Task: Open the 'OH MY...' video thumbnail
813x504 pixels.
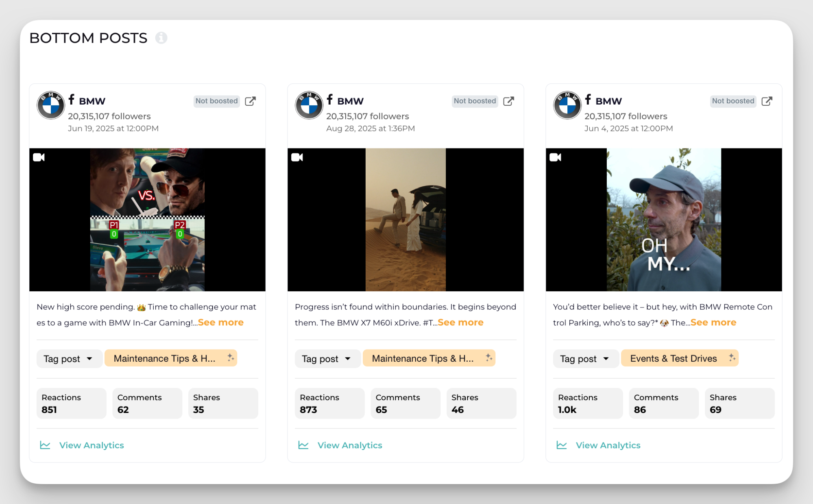Action: (664, 220)
